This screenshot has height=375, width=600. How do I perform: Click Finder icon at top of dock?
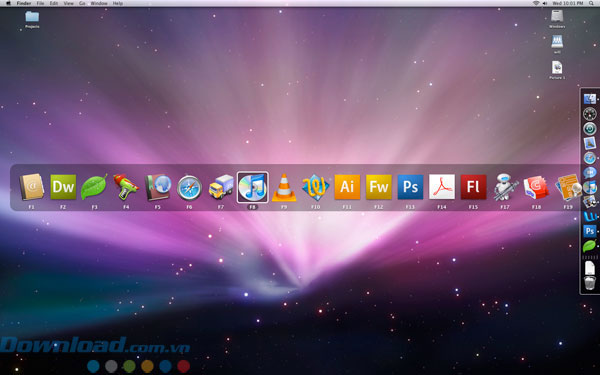590,99
